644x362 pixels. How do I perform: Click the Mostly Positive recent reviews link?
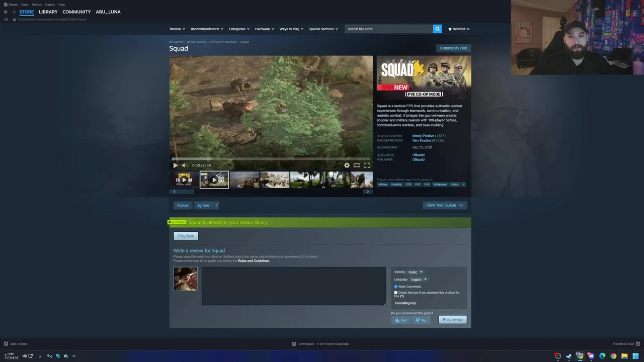click(423, 136)
